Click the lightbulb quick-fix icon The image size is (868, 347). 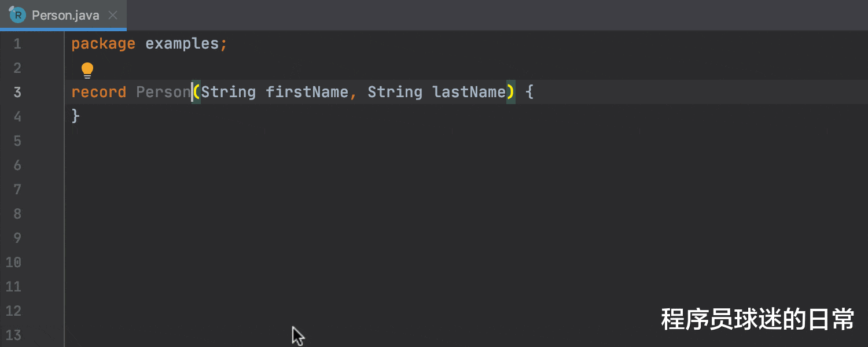point(87,71)
